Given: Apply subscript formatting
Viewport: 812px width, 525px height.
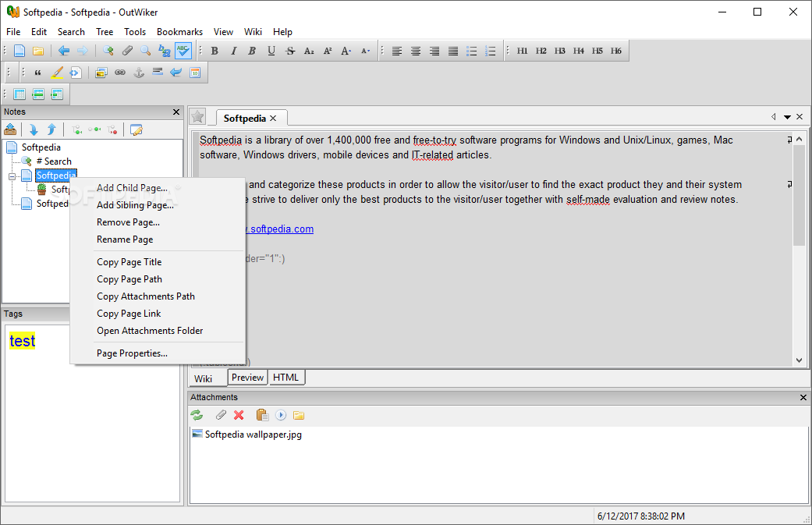Looking at the screenshot, I should [x=309, y=51].
